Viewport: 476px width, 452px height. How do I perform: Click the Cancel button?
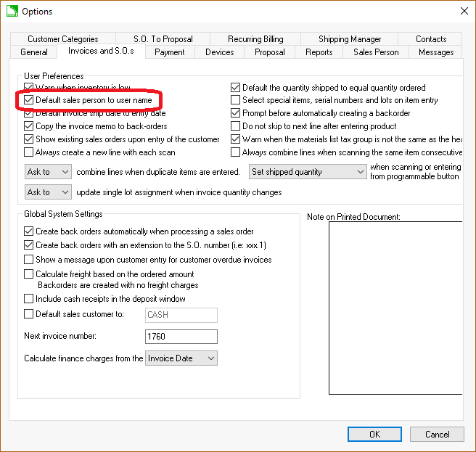coord(437,435)
